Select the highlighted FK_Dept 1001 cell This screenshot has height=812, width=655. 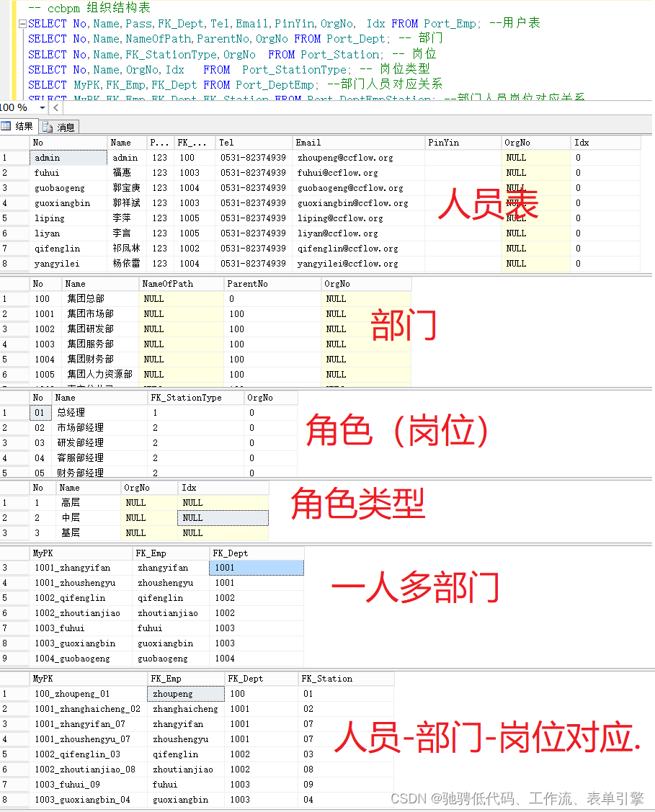(x=257, y=568)
